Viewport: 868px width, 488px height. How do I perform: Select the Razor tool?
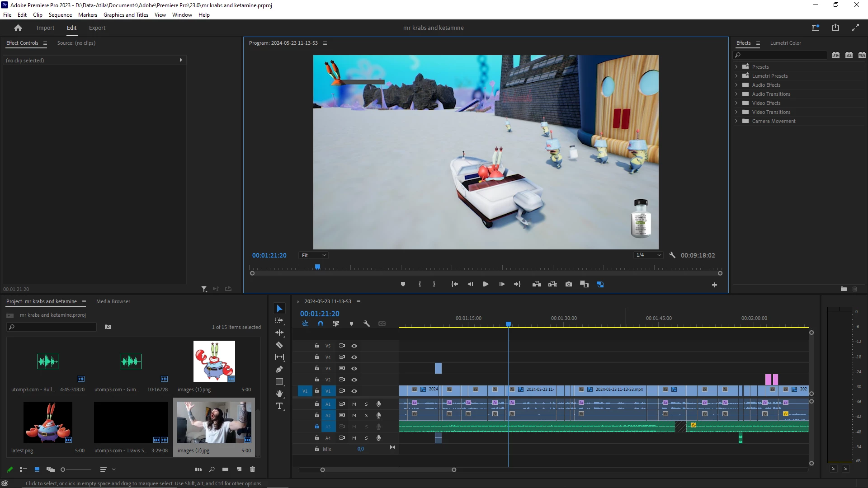pyautogui.click(x=279, y=345)
